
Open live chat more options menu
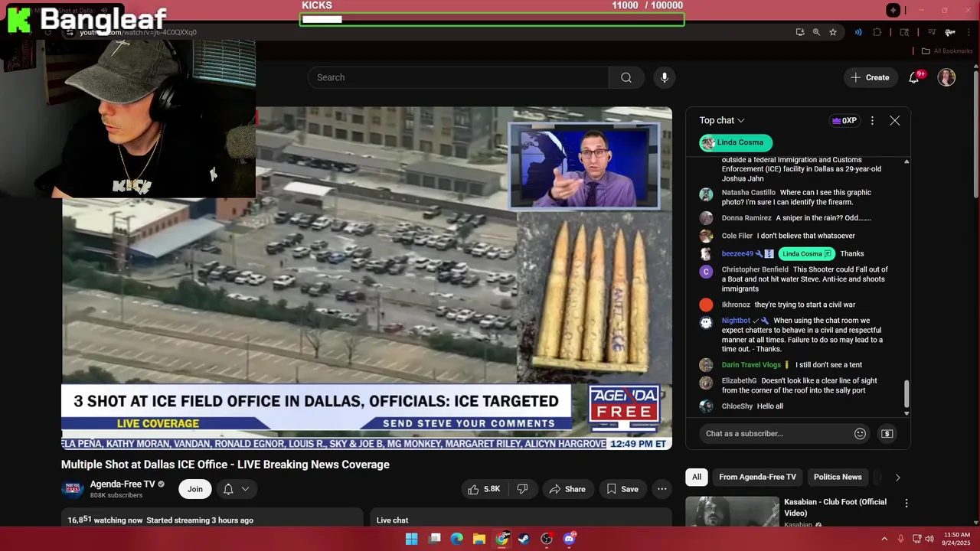[872, 120]
